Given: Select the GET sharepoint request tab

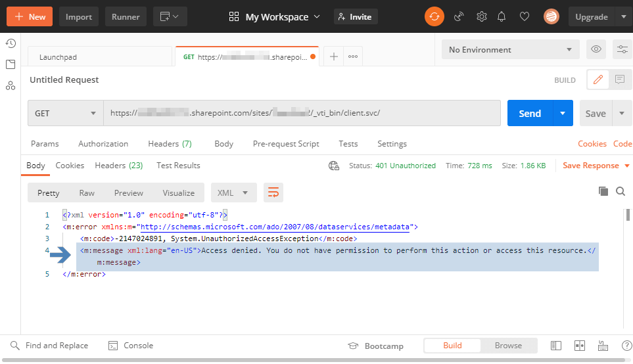Looking at the screenshot, I should pyautogui.click(x=247, y=57).
